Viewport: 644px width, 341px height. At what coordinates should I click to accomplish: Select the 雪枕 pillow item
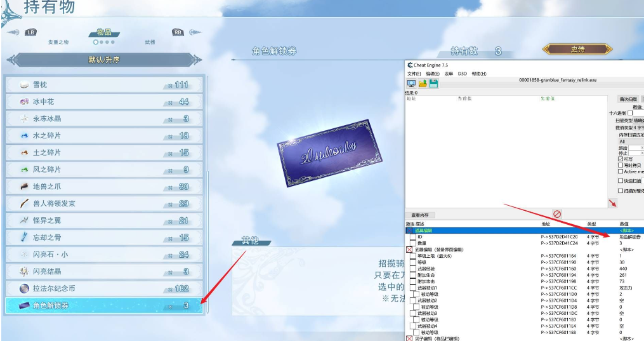pyautogui.click(x=104, y=84)
